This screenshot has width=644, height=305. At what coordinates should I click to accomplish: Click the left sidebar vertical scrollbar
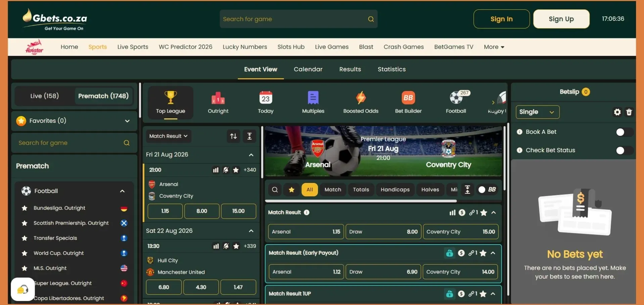[x=140, y=101]
